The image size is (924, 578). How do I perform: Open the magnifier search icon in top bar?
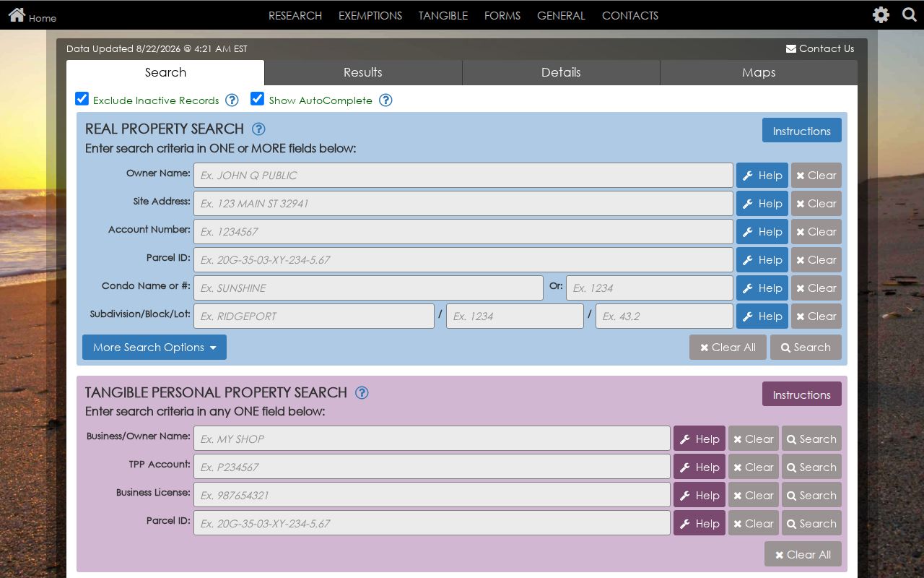pos(910,14)
